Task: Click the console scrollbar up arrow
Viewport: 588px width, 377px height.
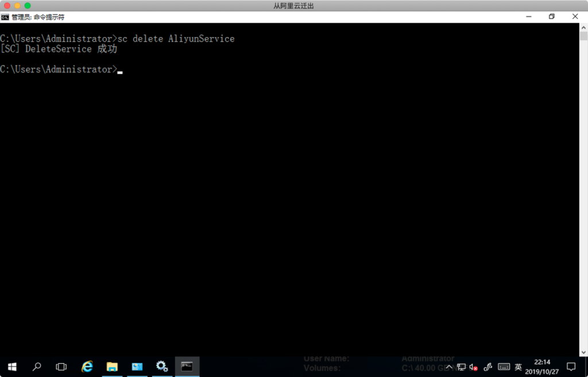Action: click(583, 27)
